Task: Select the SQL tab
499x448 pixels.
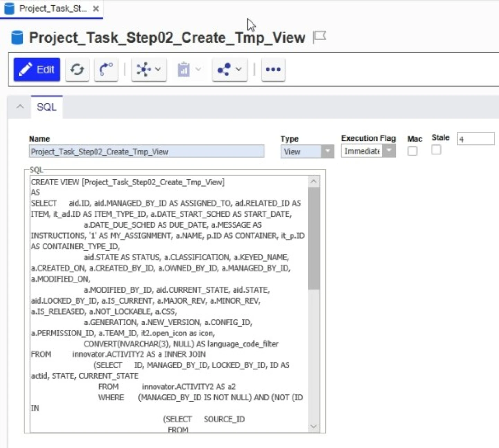Action: point(47,107)
